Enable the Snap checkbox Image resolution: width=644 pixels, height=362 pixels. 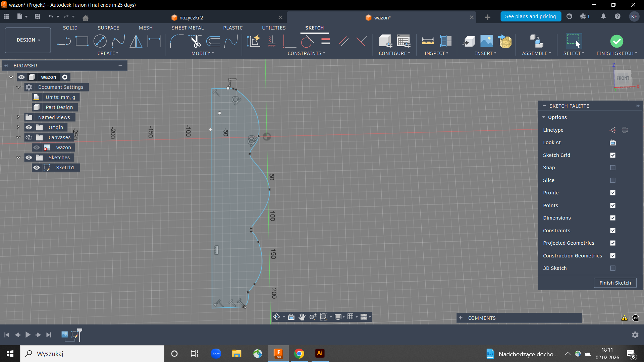pos(613,168)
